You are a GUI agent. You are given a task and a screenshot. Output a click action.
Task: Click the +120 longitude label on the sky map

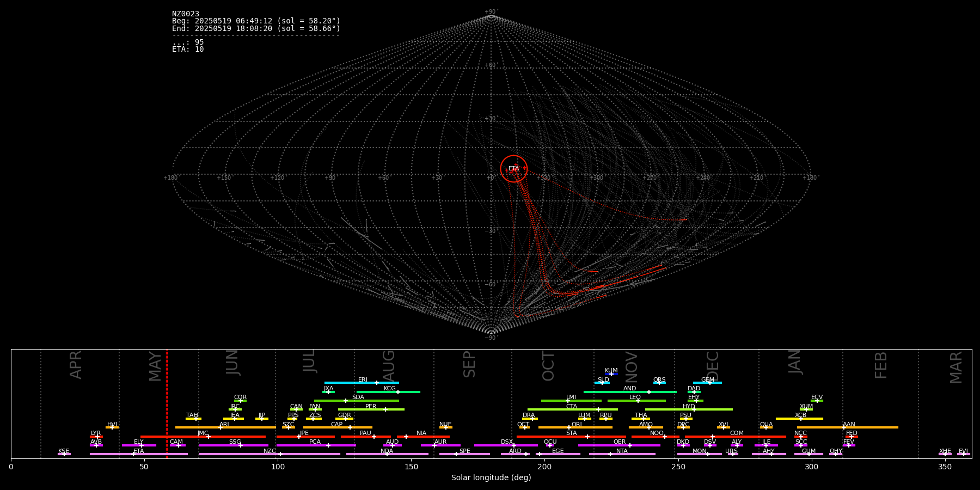pyautogui.click(x=277, y=177)
